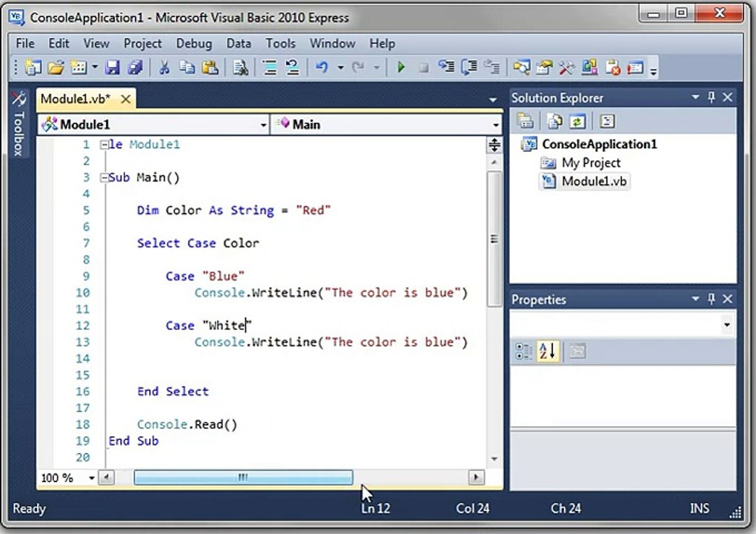Open the Debug menu

click(194, 44)
